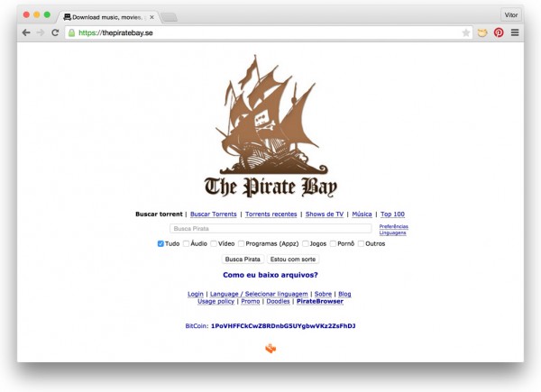The height and width of the screenshot is (392, 541).
Task: Open the Blog link
Action: (344, 294)
